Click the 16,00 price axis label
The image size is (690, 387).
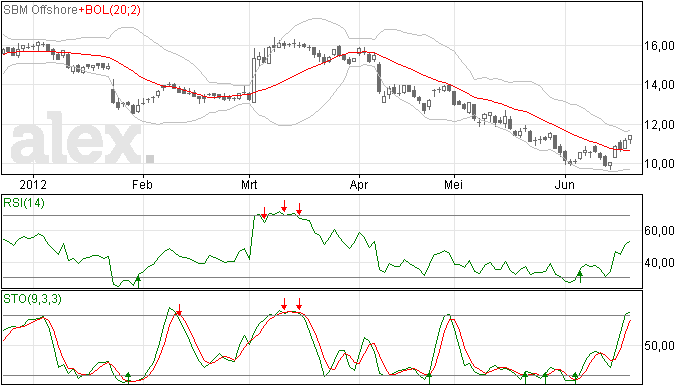[x=660, y=46]
